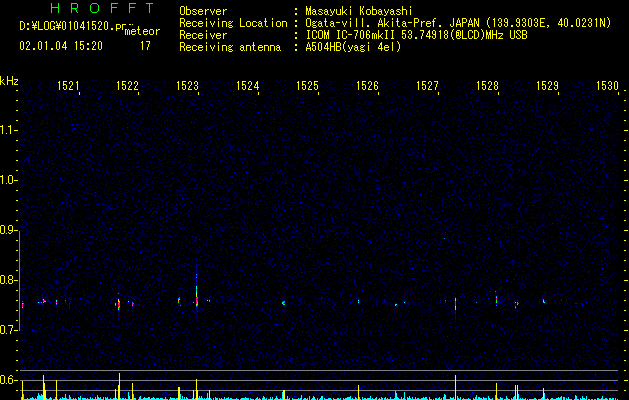Click the 1529 time axis marker
The image size is (629, 400).
coord(547,86)
